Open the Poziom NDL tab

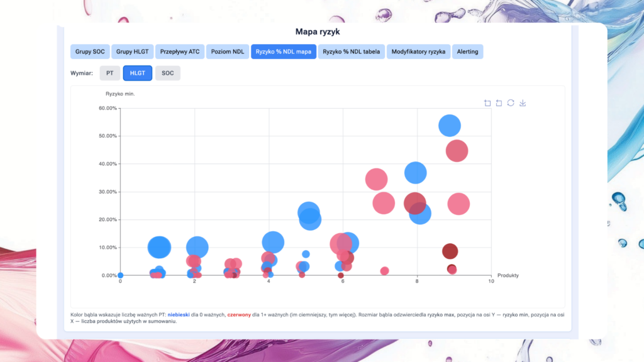pos(227,52)
